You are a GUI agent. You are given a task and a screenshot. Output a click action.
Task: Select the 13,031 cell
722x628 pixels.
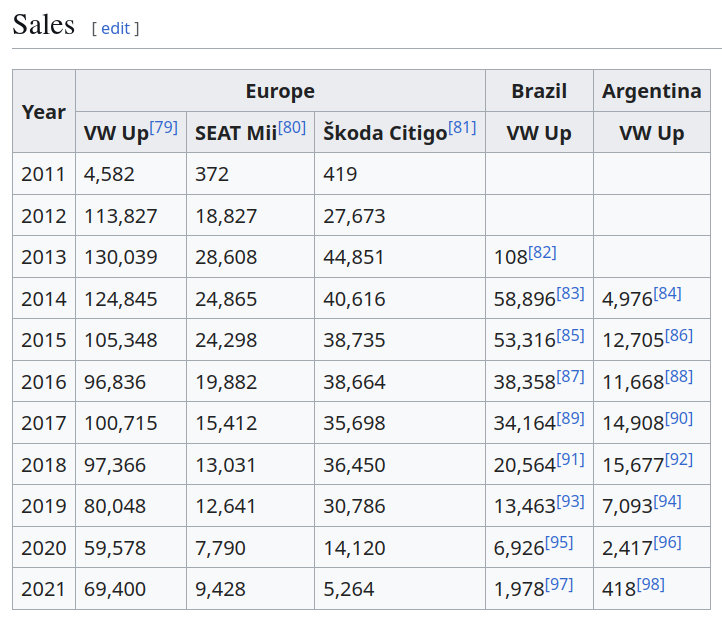pyautogui.click(x=250, y=464)
